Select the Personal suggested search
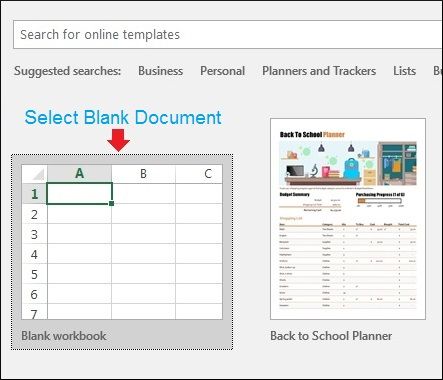This screenshot has width=443, height=380. tap(222, 71)
